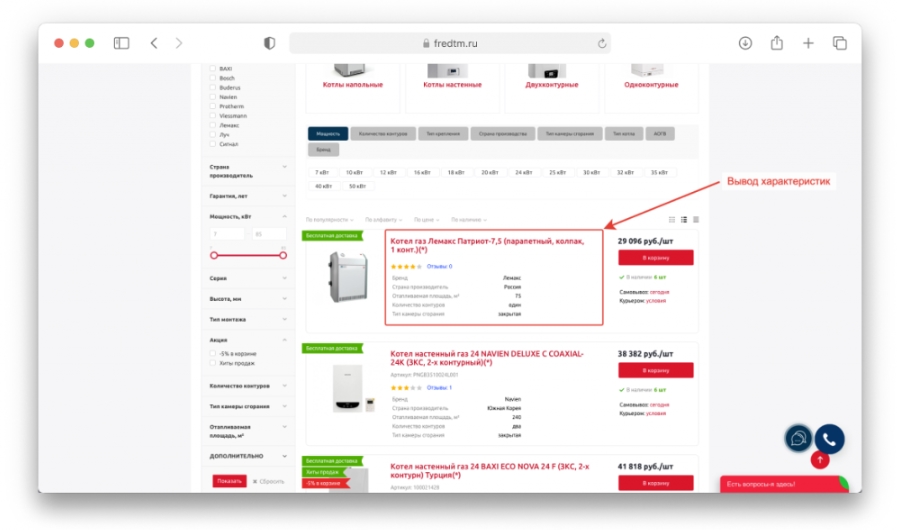Viewport: 897px width, 530px height.
Task: Add NAVIEN DELUXE C COAXIAL boiler to cart
Action: click(656, 370)
